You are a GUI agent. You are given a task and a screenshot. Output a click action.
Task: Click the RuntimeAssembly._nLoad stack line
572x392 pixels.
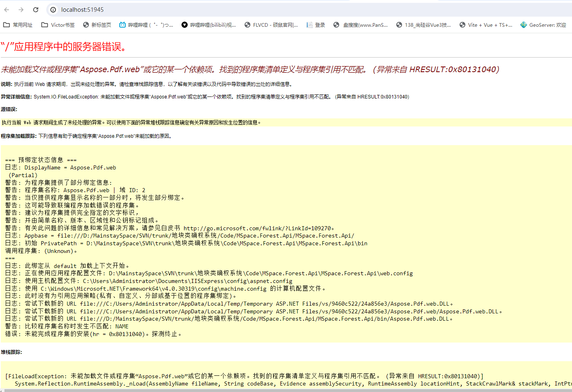click(x=293, y=383)
